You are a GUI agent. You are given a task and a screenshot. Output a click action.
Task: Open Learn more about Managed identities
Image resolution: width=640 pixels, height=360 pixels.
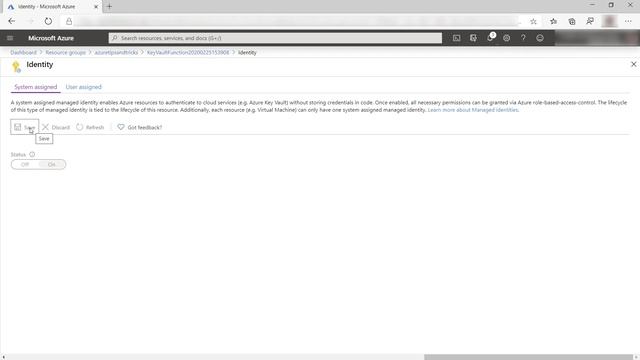473,110
